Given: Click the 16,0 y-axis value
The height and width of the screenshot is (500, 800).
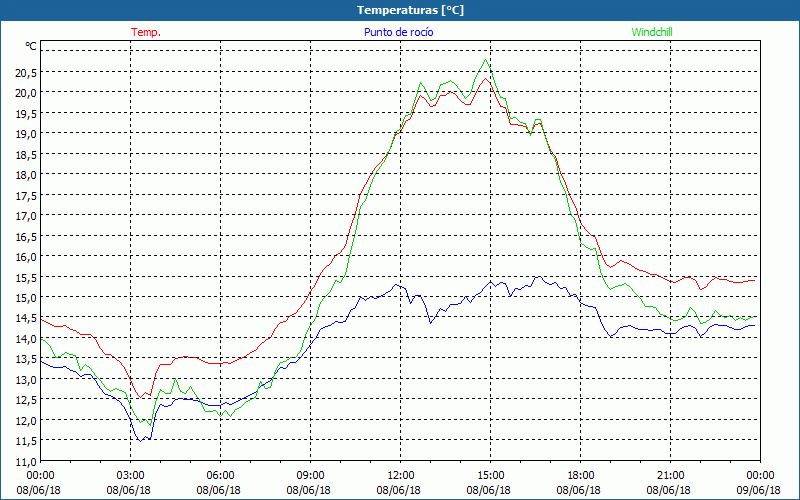Looking at the screenshot, I should 26,257.
